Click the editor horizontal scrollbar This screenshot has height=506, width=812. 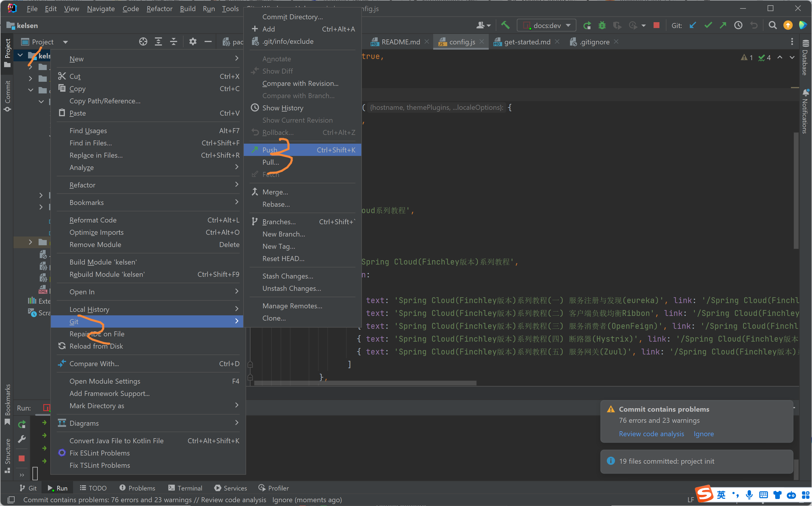pos(365,383)
